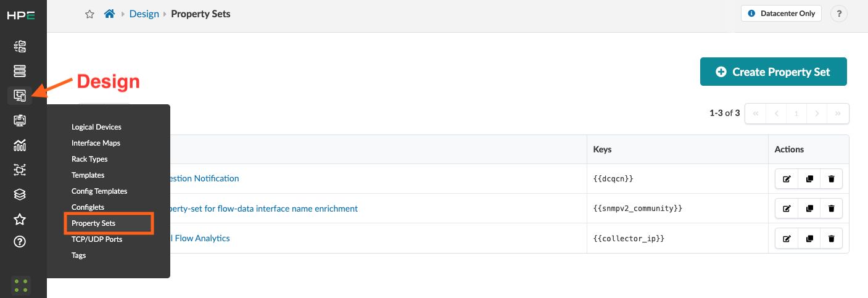Image resolution: width=868 pixels, height=298 pixels.
Task: Open the Blueprints sidebar icon
Action: click(20, 46)
